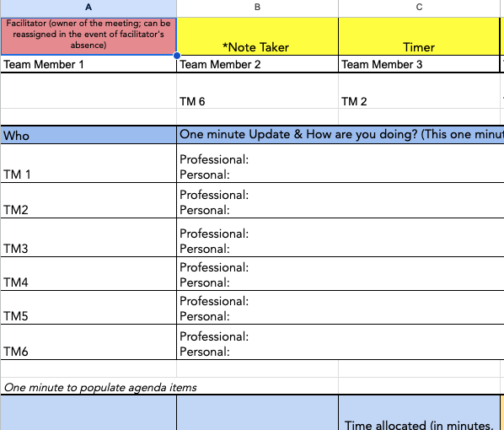Click the Professional/Personal cell for TM3
This screenshot has width=504, height=430.
(340, 238)
